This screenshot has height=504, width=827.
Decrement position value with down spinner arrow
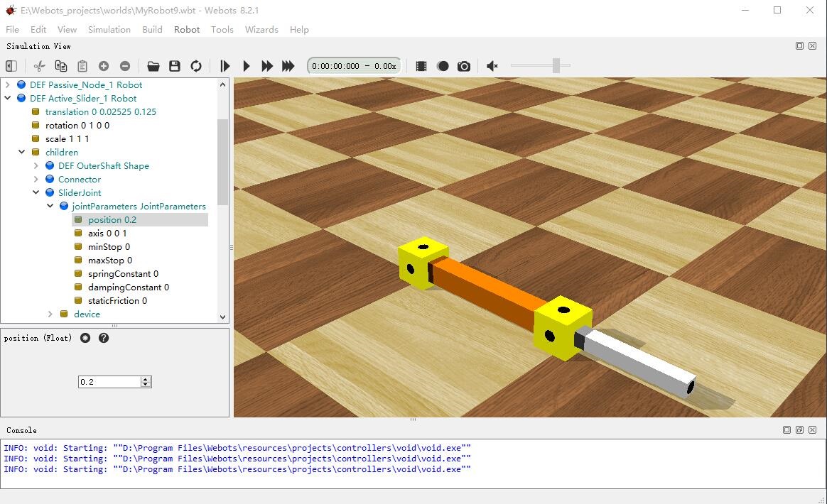click(x=146, y=385)
